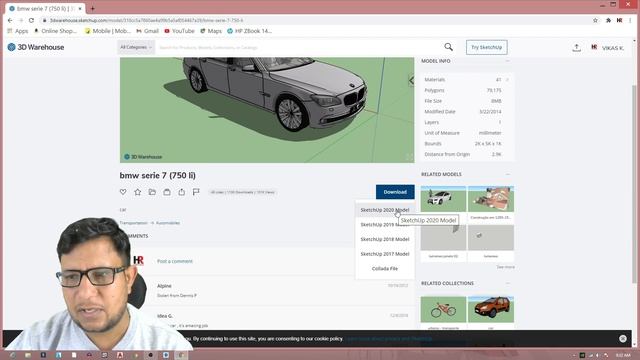Screen dimensions: 640x360
Task: Click the collection box icon beside the folder icon
Action: pyautogui.click(x=167, y=192)
